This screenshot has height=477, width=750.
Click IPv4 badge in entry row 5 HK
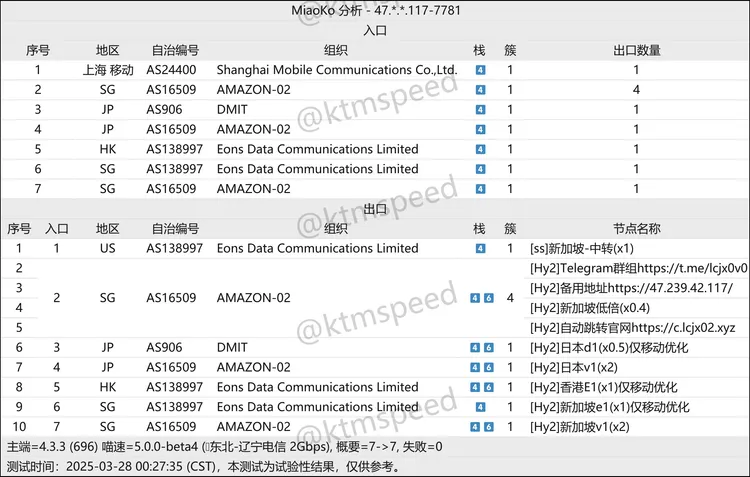click(480, 149)
